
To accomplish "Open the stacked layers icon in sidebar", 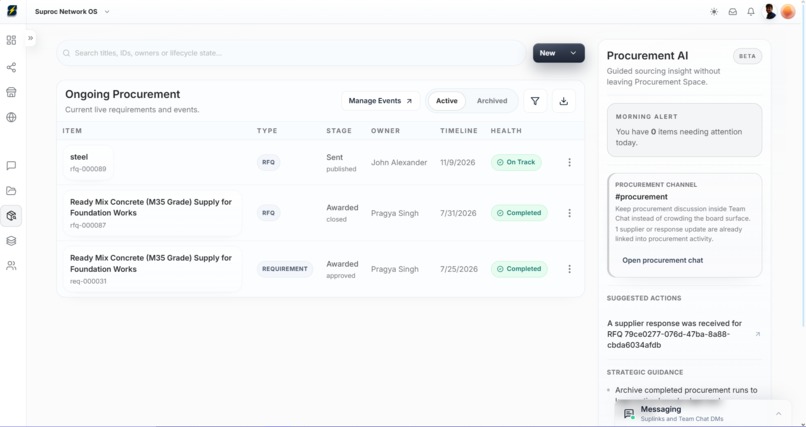I will (x=11, y=240).
